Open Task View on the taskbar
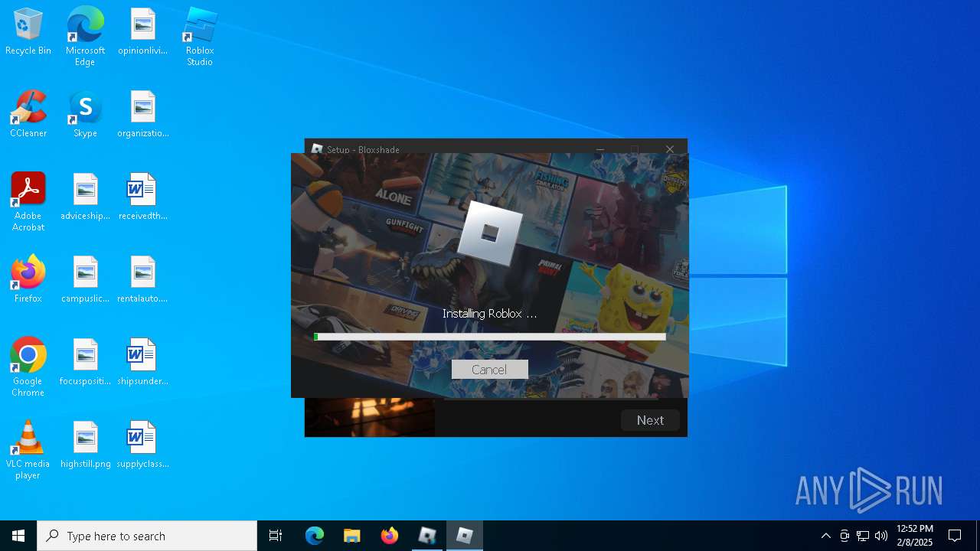 coord(276,536)
